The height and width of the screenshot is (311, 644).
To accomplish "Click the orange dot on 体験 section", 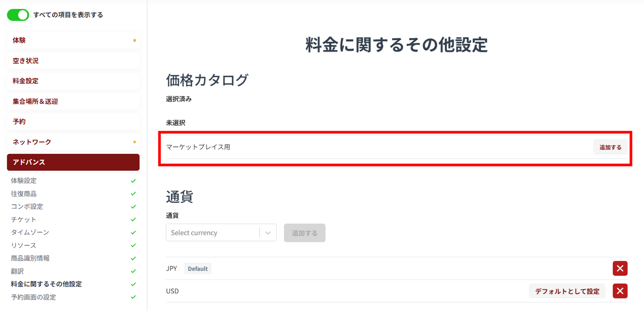I will point(135,40).
